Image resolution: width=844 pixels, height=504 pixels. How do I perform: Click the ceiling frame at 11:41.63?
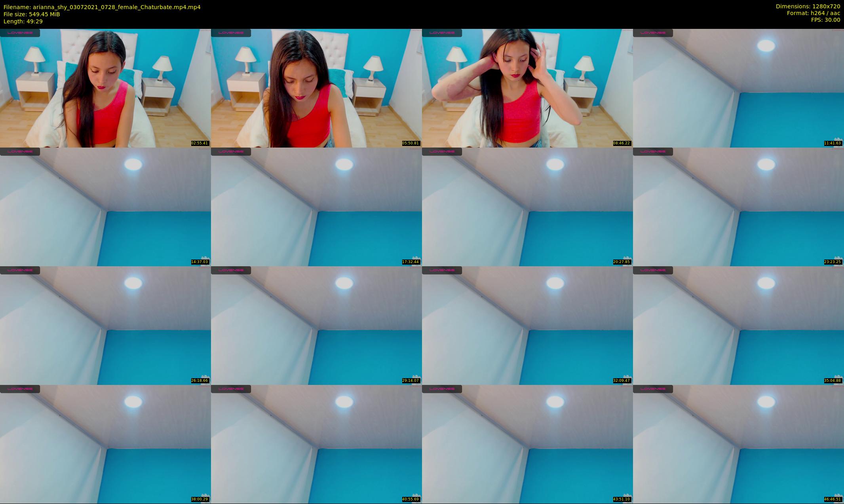pos(738,88)
